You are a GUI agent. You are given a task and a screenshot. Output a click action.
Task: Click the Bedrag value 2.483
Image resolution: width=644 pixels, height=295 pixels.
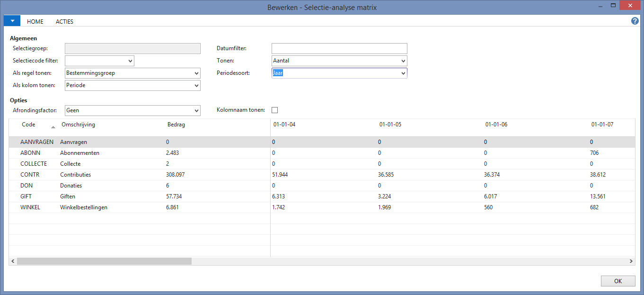click(x=172, y=153)
